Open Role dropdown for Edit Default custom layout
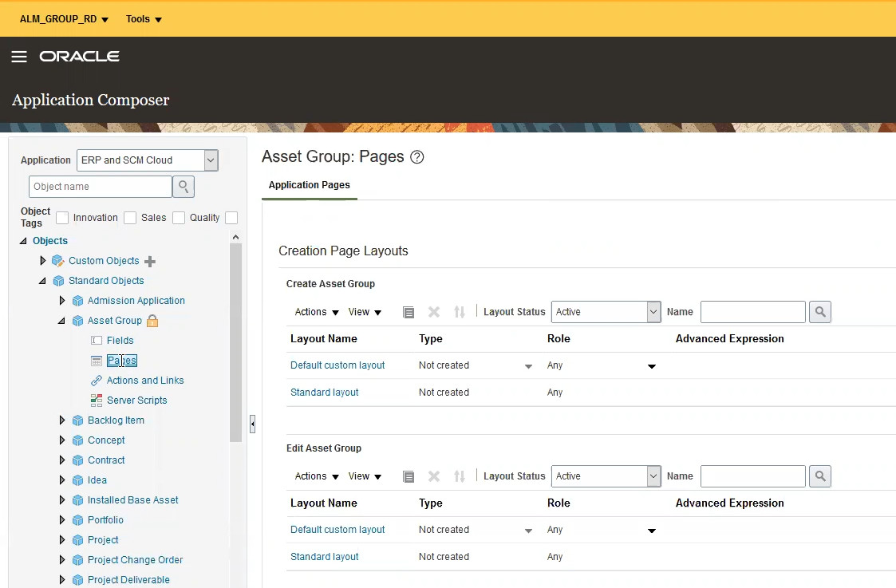The width and height of the screenshot is (896, 588). coord(651,531)
